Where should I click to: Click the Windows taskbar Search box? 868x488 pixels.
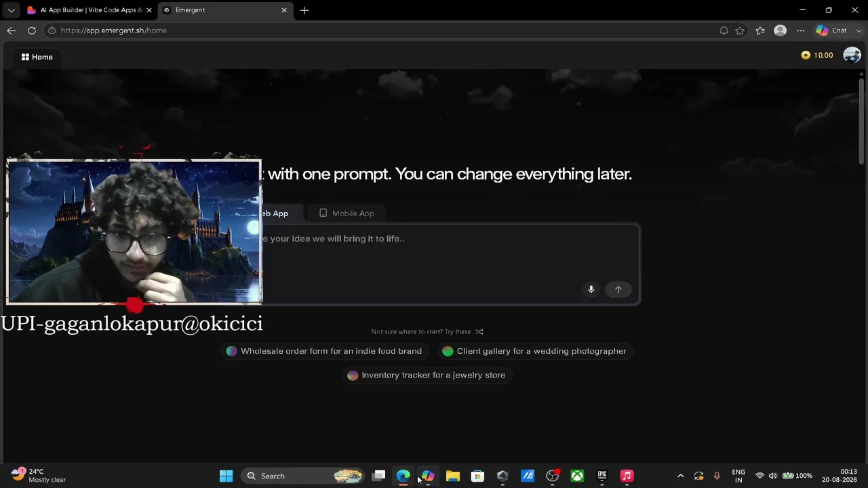(302, 476)
